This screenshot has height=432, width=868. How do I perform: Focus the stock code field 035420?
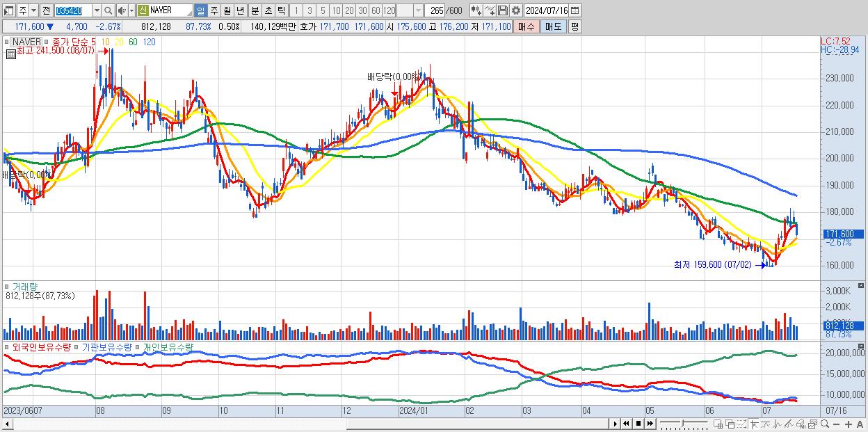(73, 11)
